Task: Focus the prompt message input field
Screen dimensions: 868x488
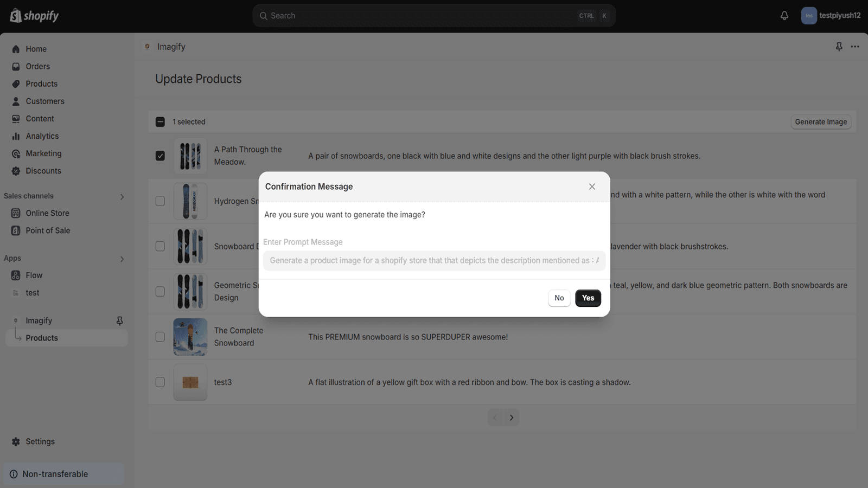Action: click(434, 260)
